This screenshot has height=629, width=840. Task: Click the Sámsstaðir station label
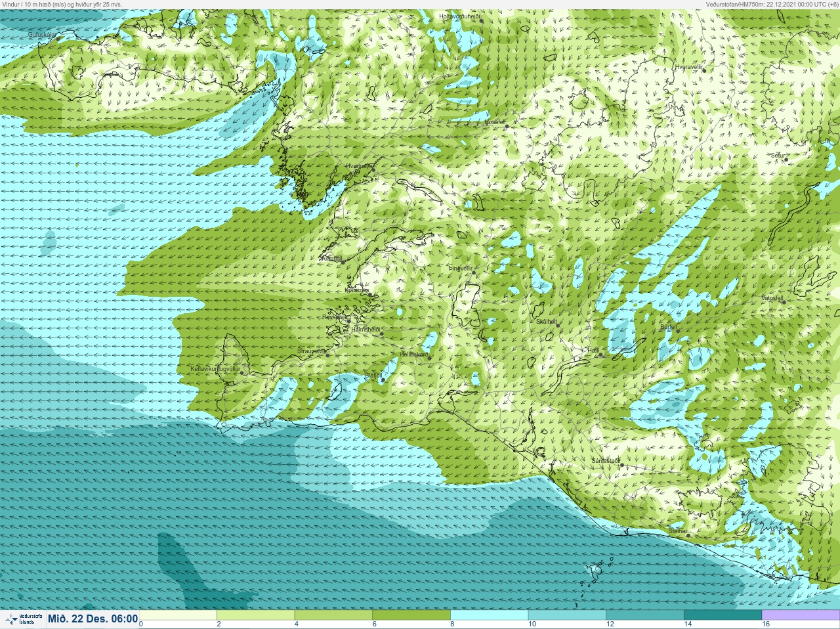[606, 461]
